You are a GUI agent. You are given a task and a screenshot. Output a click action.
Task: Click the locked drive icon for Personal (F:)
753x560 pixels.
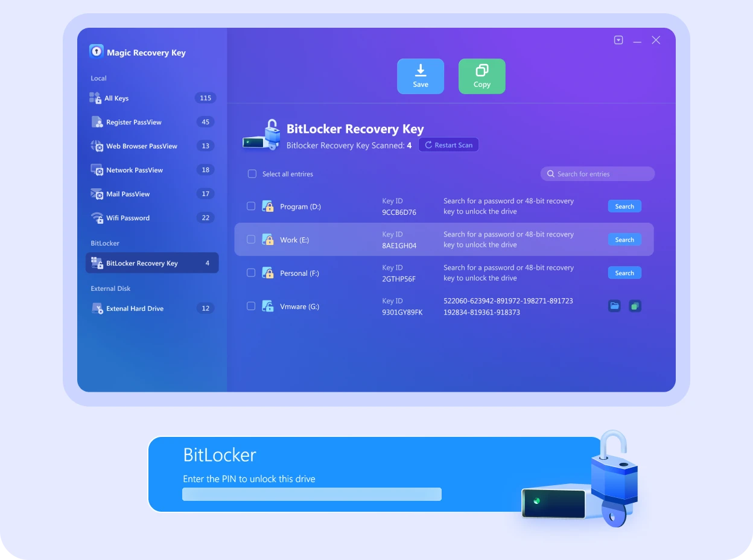point(268,273)
